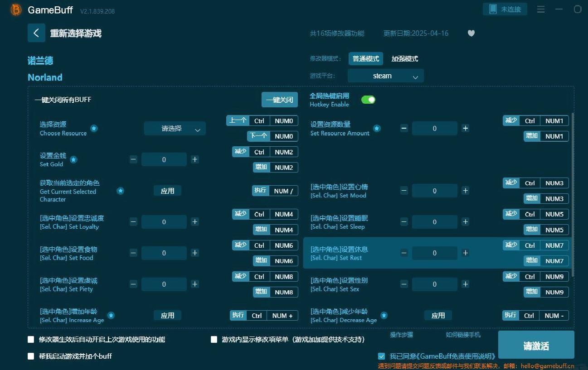Click the Set Gold value field

point(164,159)
